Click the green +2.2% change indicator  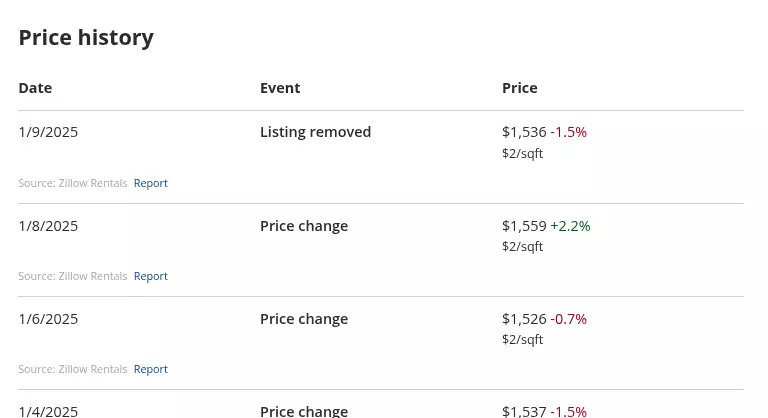click(x=571, y=226)
